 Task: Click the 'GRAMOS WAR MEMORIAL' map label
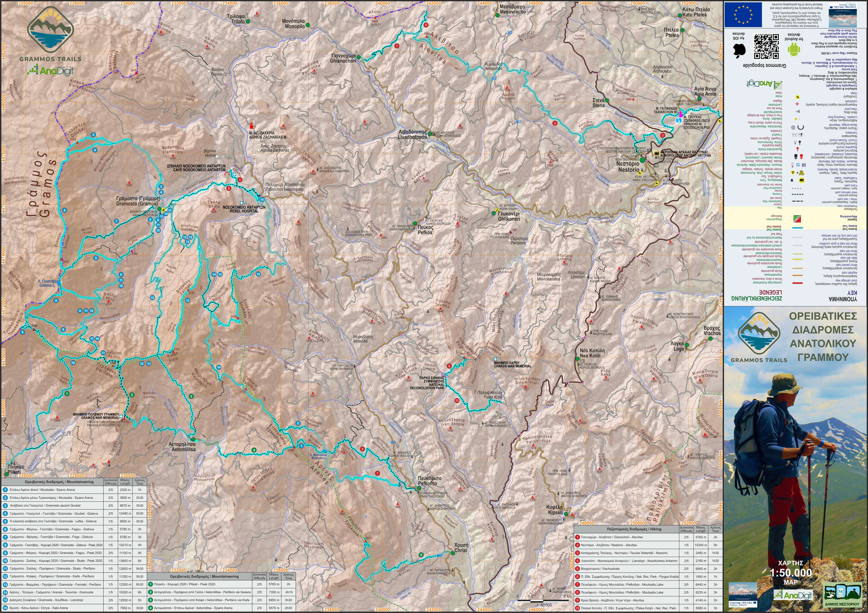pyautogui.click(x=100, y=418)
